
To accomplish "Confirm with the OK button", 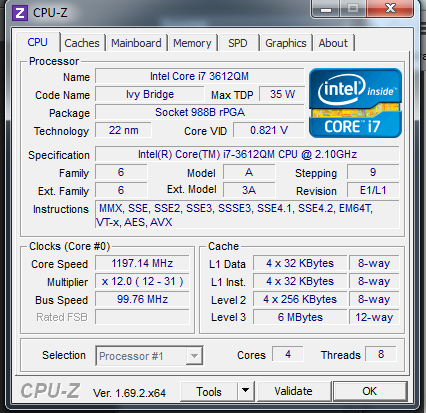I will (370, 391).
